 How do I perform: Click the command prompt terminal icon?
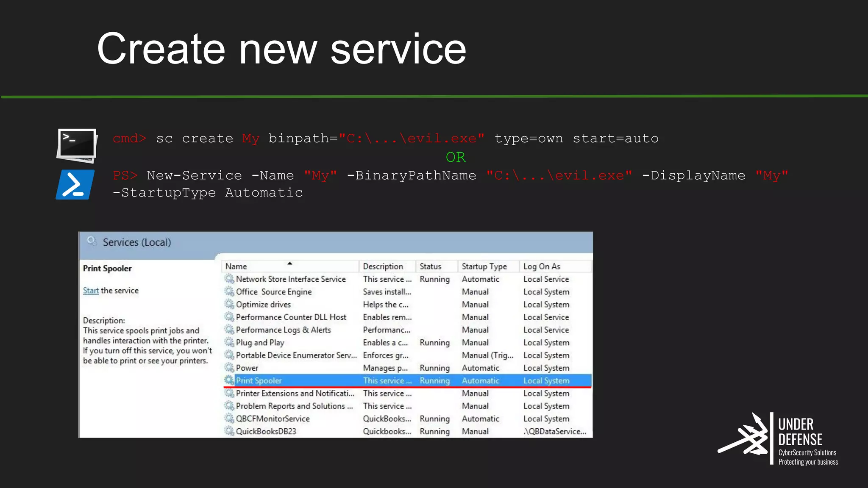pyautogui.click(x=77, y=146)
